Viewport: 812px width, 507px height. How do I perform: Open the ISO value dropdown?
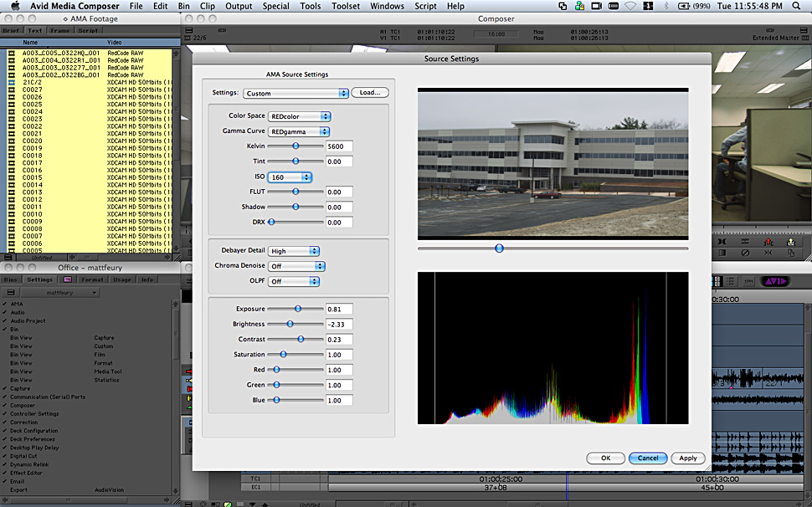point(290,177)
